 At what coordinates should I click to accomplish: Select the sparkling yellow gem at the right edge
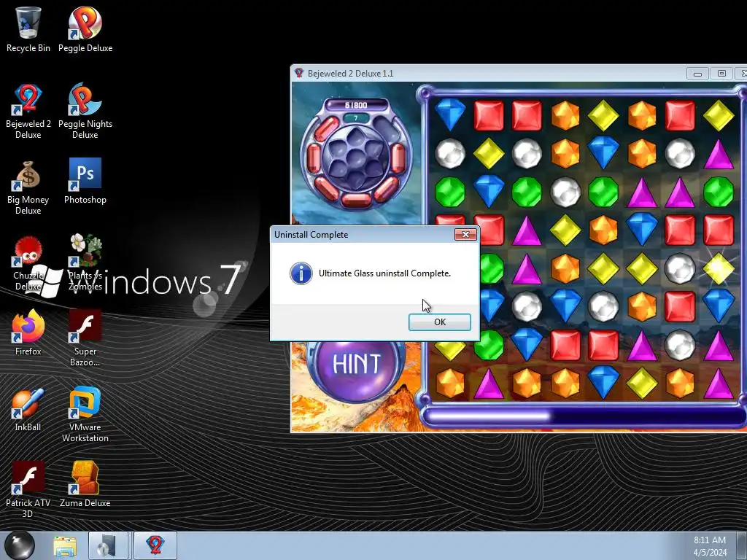[719, 268]
